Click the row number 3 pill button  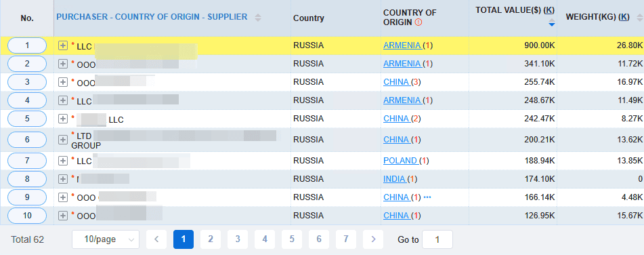(27, 82)
